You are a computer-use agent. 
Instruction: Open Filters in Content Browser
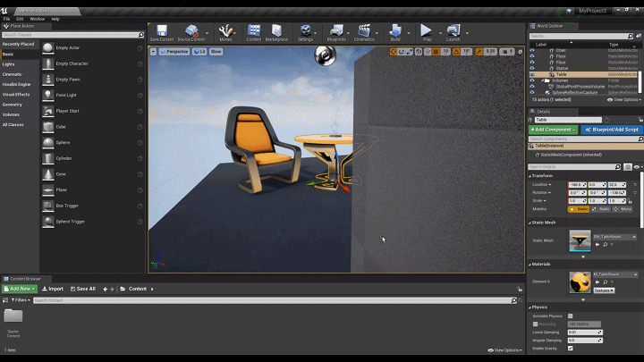[21, 300]
